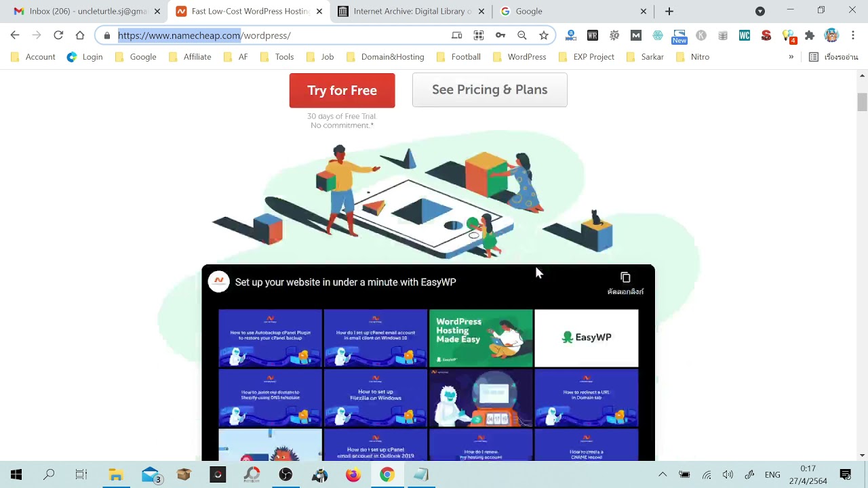The height and width of the screenshot is (488, 868).
Task: Show hidden system tray icons
Action: pos(663,474)
